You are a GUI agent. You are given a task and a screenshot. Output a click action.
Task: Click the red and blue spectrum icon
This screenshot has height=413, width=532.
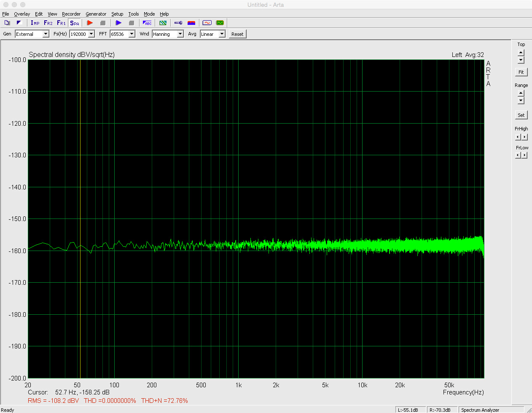191,23
